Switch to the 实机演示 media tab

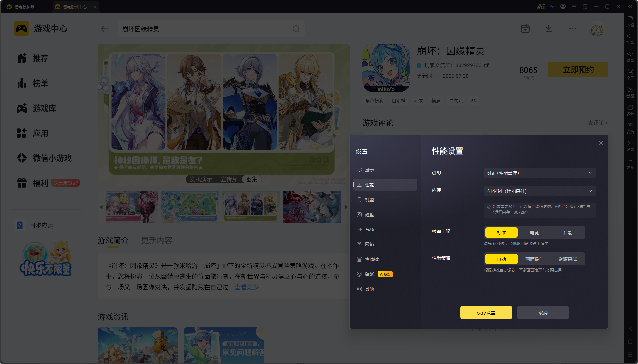tap(201, 179)
